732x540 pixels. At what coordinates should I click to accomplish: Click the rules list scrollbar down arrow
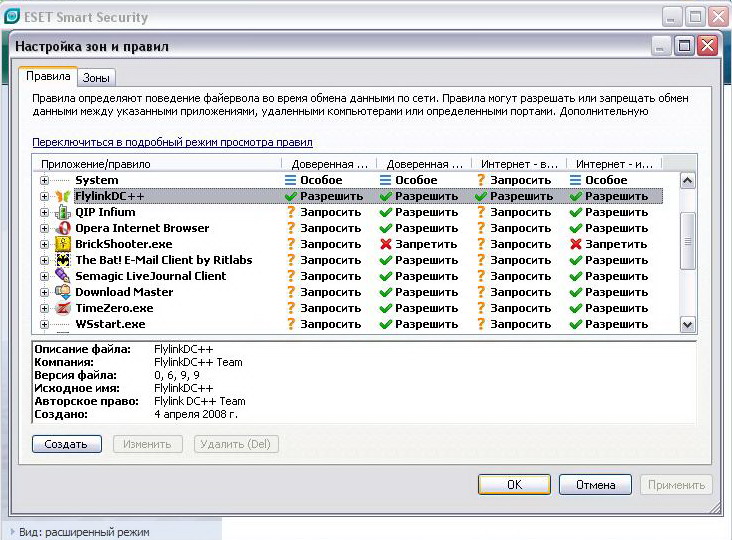[x=687, y=324]
